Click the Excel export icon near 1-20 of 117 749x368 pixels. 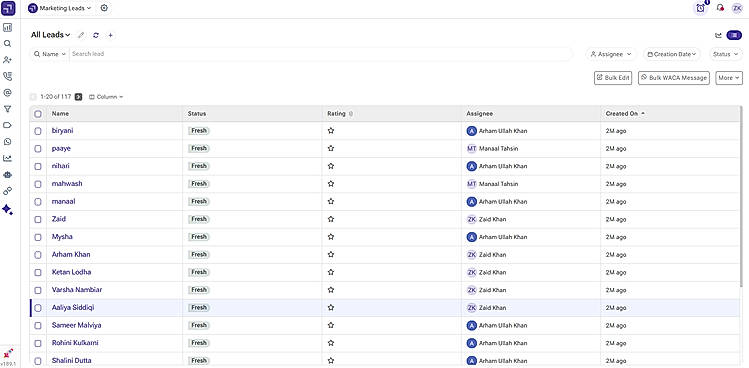pyautogui.click(x=78, y=97)
